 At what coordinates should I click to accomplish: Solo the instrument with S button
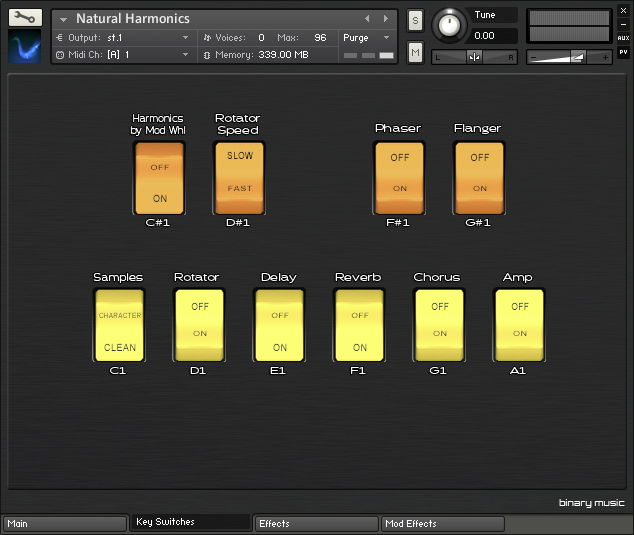pos(415,21)
